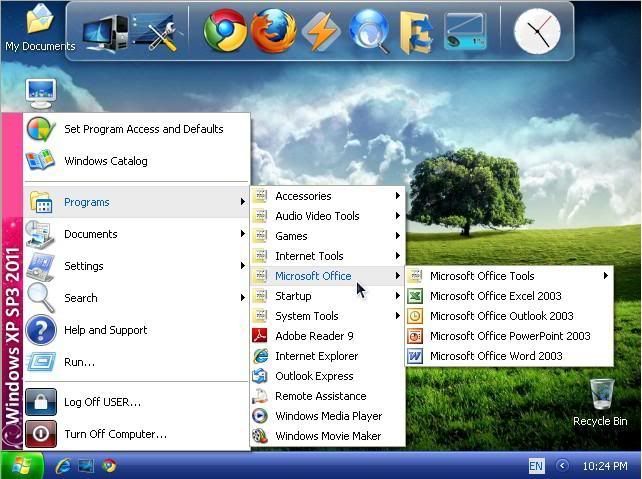Screen dimensions: 642x479
Task: Open Microsoft Office Outlook 2003 label
Action: pos(502,316)
